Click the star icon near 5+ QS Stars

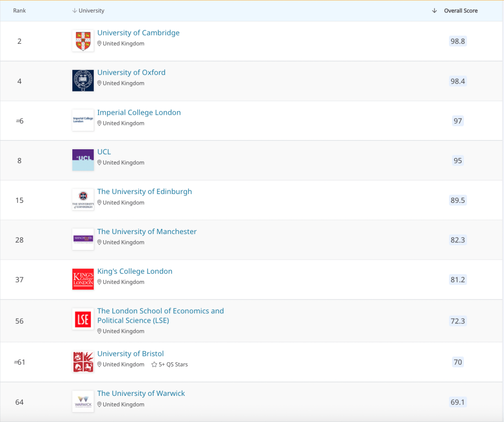(x=153, y=364)
